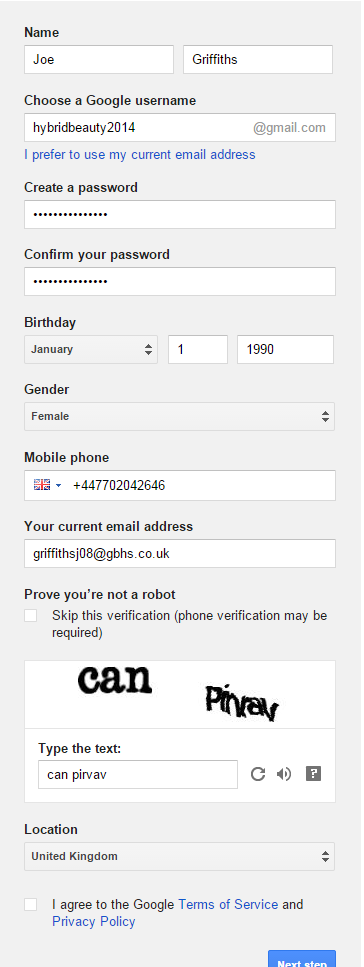This screenshot has height=967, width=364.
Task: Open the Privacy Policy link
Action: (94, 922)
